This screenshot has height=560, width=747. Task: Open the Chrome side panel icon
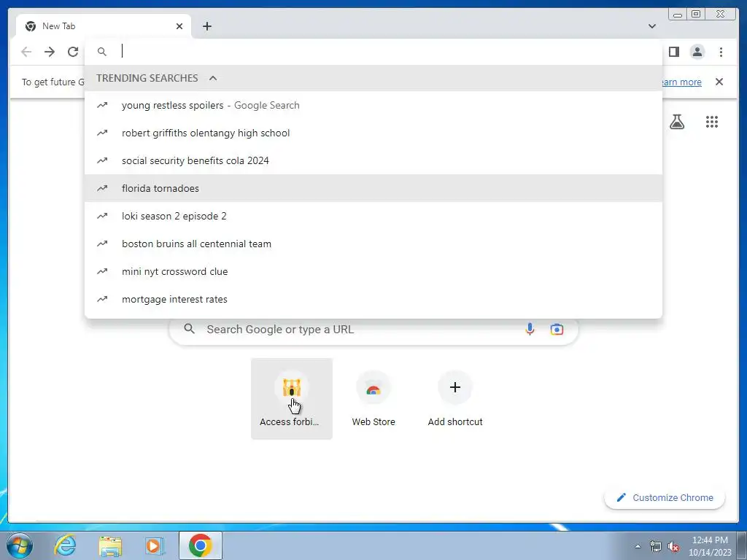point(673,52)
